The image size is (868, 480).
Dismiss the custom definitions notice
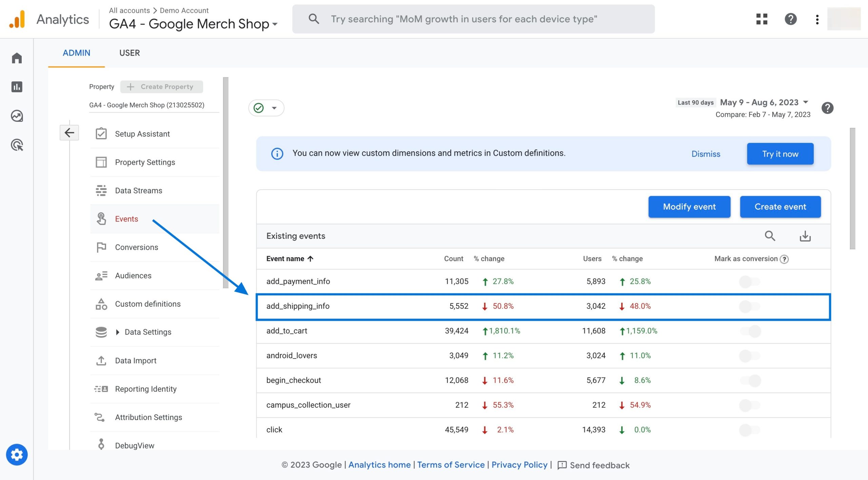(706, 154)
